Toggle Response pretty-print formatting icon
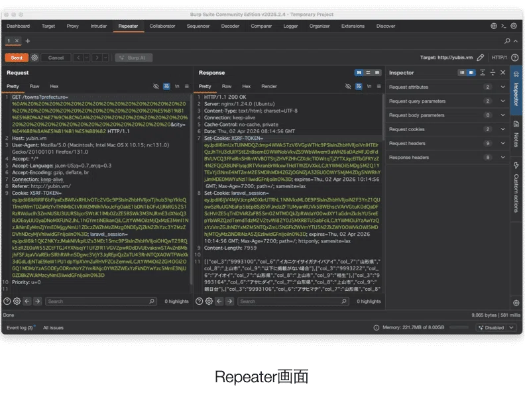The image size is (525, 420). pyautogui.click(x=359, y=86)
